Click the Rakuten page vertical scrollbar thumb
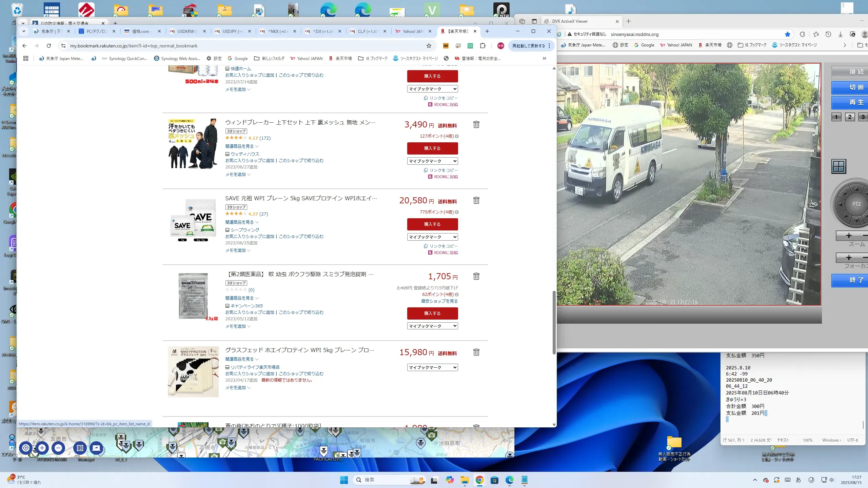 tap(554, 322)
